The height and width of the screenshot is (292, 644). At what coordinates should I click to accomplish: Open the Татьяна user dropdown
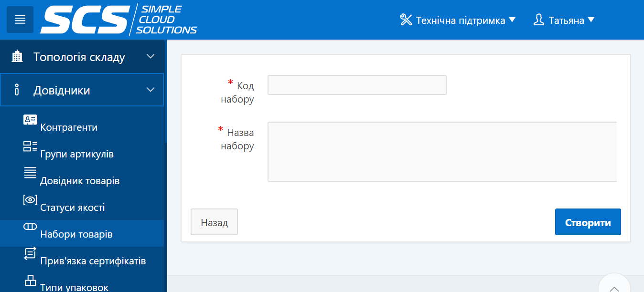564,20
